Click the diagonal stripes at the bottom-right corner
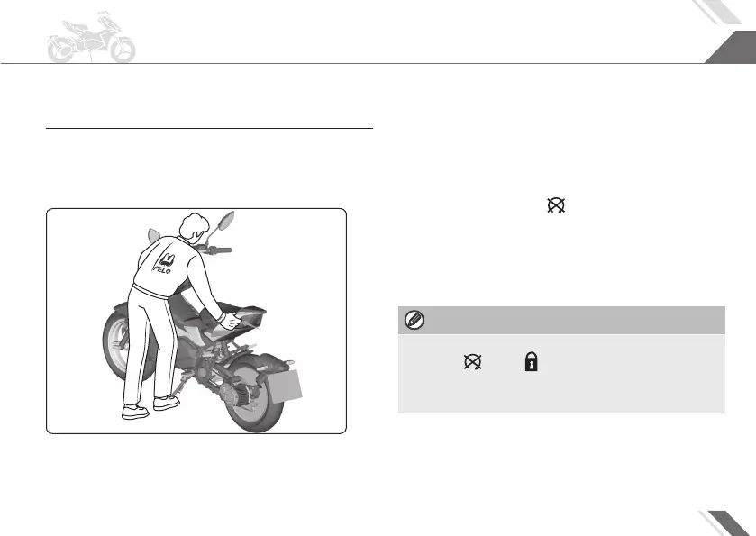 725,523
